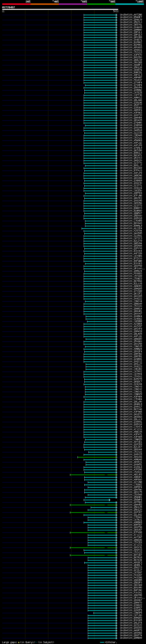Click hit label UniRef100_A9RGP1
Image resolution: width=146 pixels, height=644 pixels.
pos(131,477)
